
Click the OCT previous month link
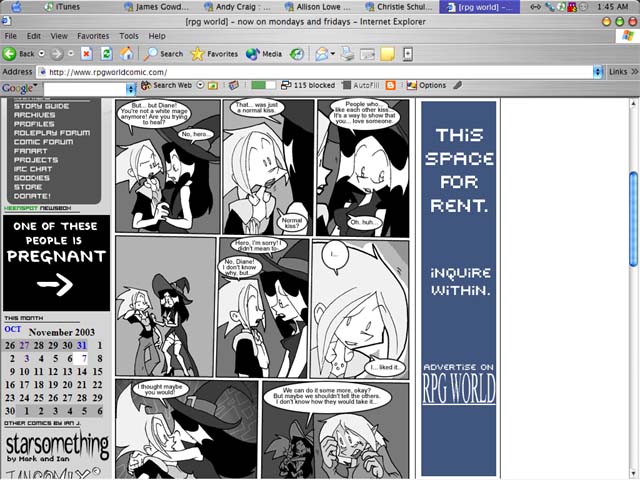click(12, 329)
